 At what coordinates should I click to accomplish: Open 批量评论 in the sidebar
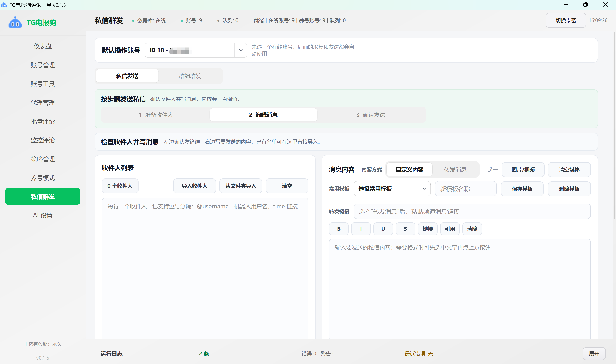click(x=43, y=121)
